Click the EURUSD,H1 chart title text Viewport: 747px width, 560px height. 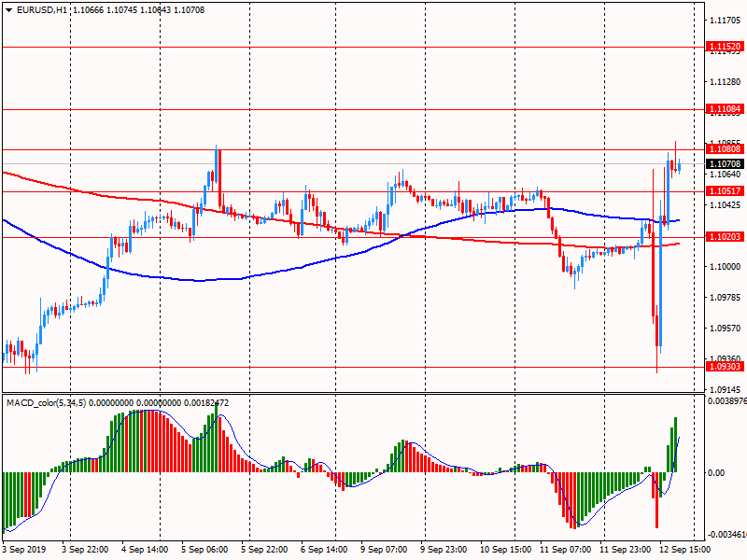pos(42,10)
